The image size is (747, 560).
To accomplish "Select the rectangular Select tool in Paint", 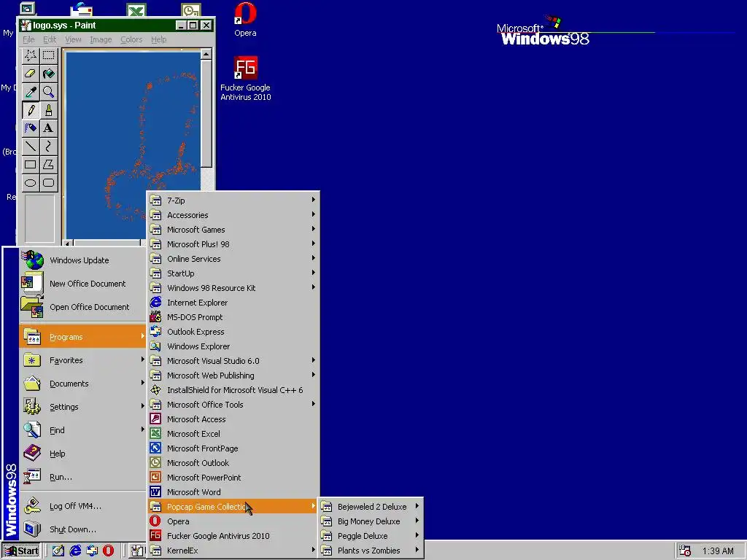I will coord(49,55).
